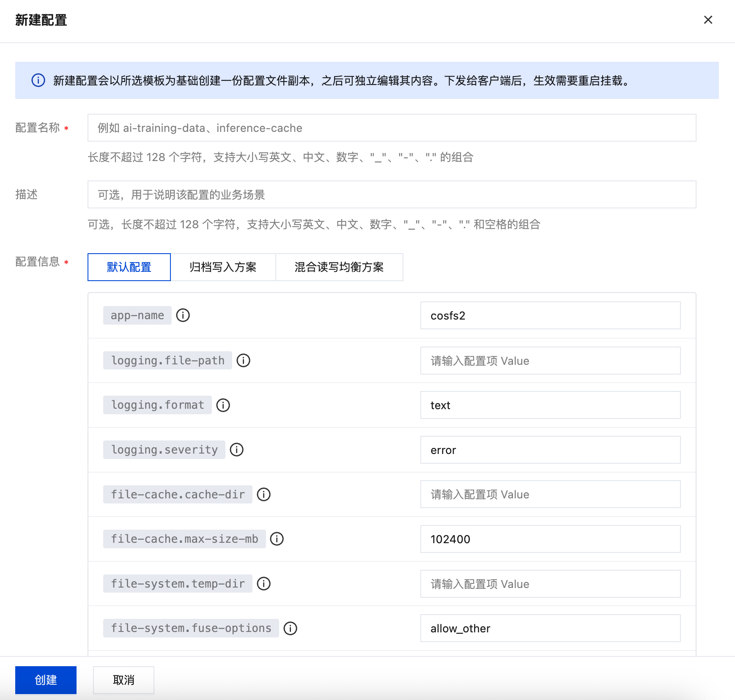Click info icon beside file-system.fuse-options
735x700 pixels.
click(290, 629)
